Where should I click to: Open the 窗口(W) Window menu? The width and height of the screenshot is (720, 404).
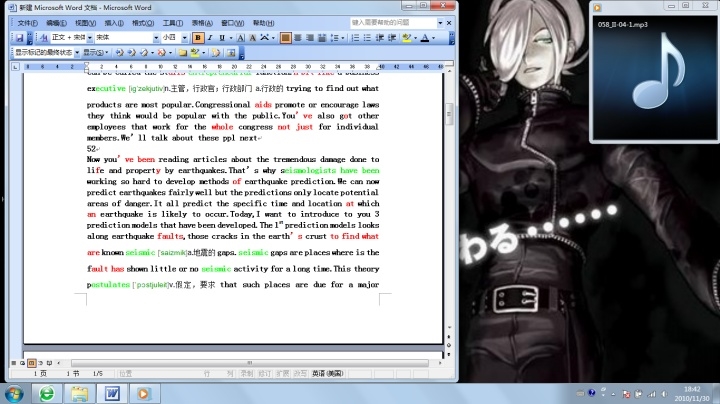(232, 23)
